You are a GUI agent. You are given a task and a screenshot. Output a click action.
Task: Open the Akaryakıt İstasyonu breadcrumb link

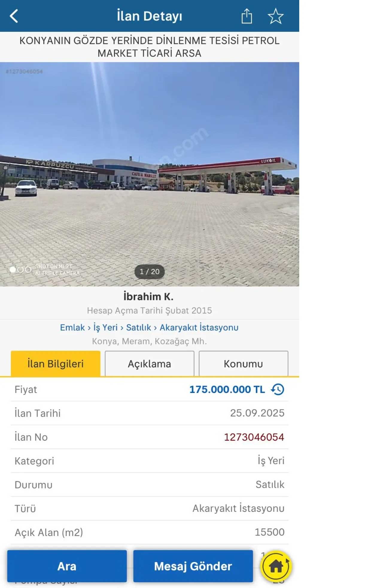199,327
